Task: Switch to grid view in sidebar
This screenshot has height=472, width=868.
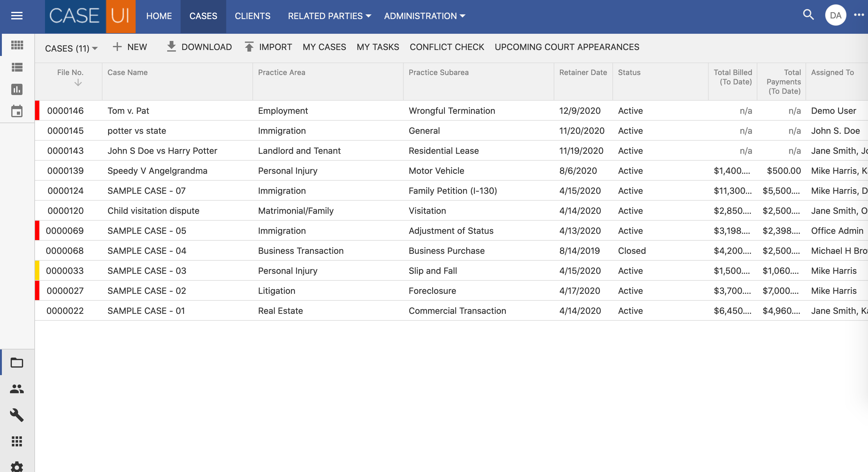Action: 17,45
